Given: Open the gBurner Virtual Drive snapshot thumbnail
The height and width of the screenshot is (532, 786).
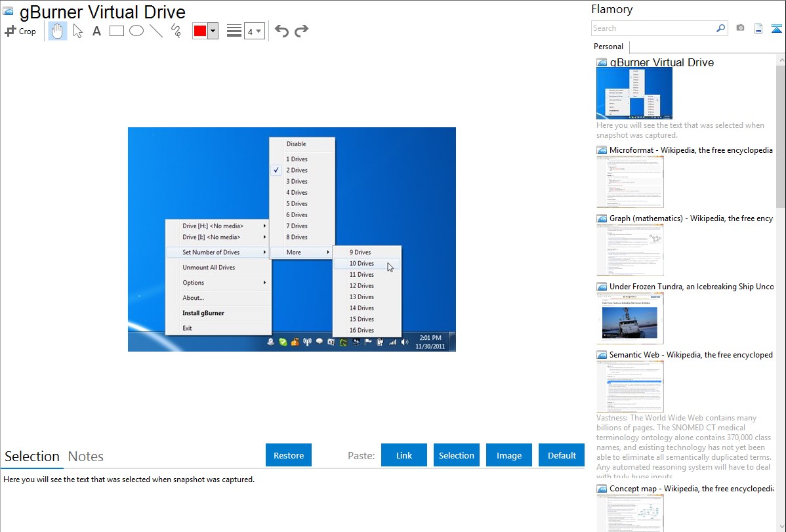Looking at the screenshot, I should (634, 93).
